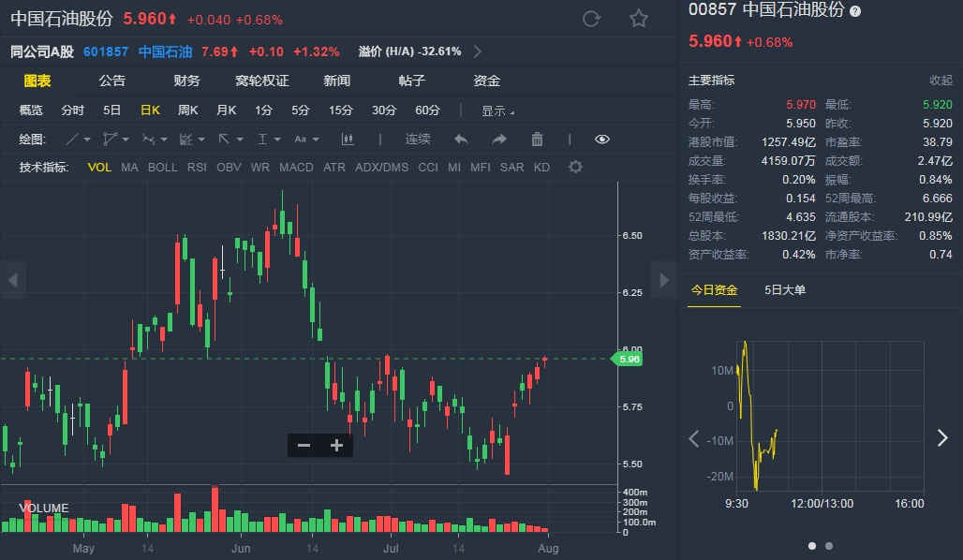Viewport: 963px width, 560px height.
Task: Open indicator settings gear icon
Action: (575, 167)
